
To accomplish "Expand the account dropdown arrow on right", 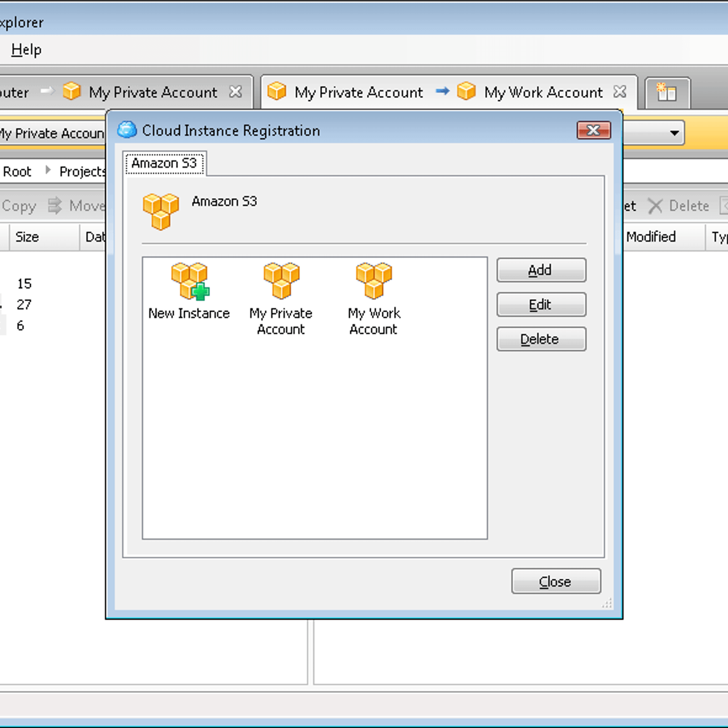I will click(674, 133).
